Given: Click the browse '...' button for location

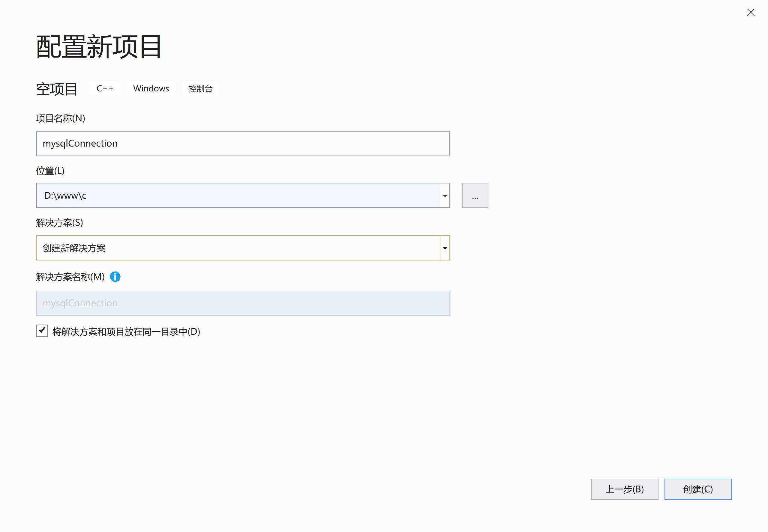Looking at the screenshot, I should 475,195.
